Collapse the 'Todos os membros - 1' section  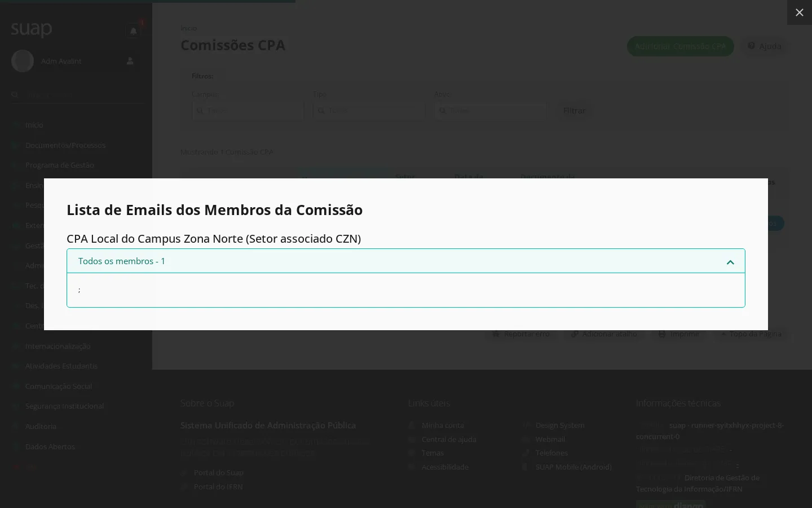406,261
